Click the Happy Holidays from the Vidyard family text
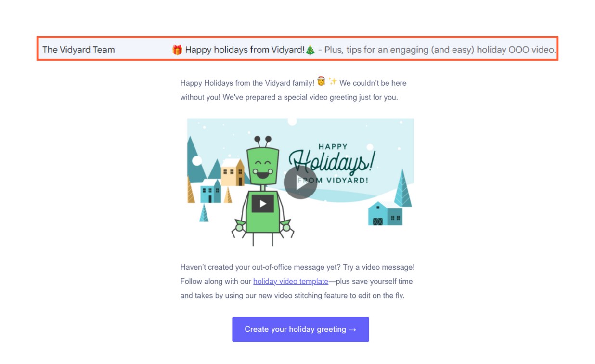Viewport: 595px width, 364px height. (247, 83)
